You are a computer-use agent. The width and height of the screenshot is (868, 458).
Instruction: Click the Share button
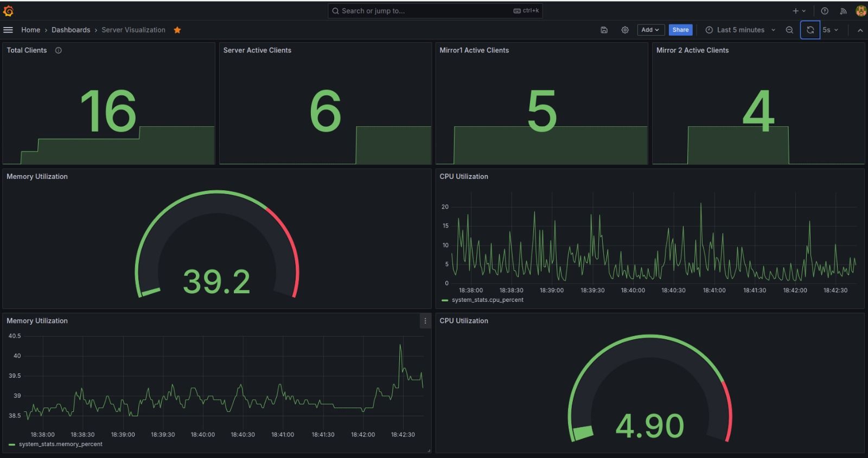pos(680,30)
